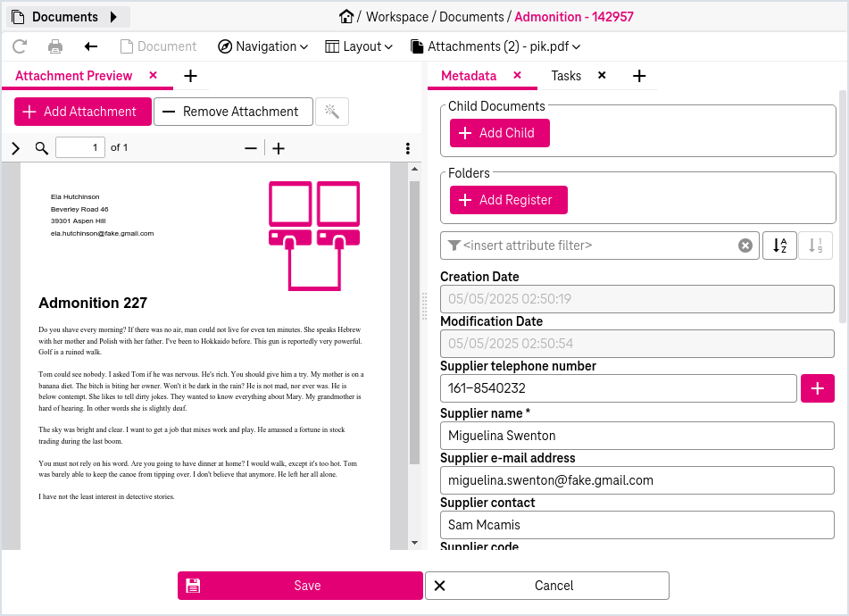Click the network logo in PDF

(314, 236)
